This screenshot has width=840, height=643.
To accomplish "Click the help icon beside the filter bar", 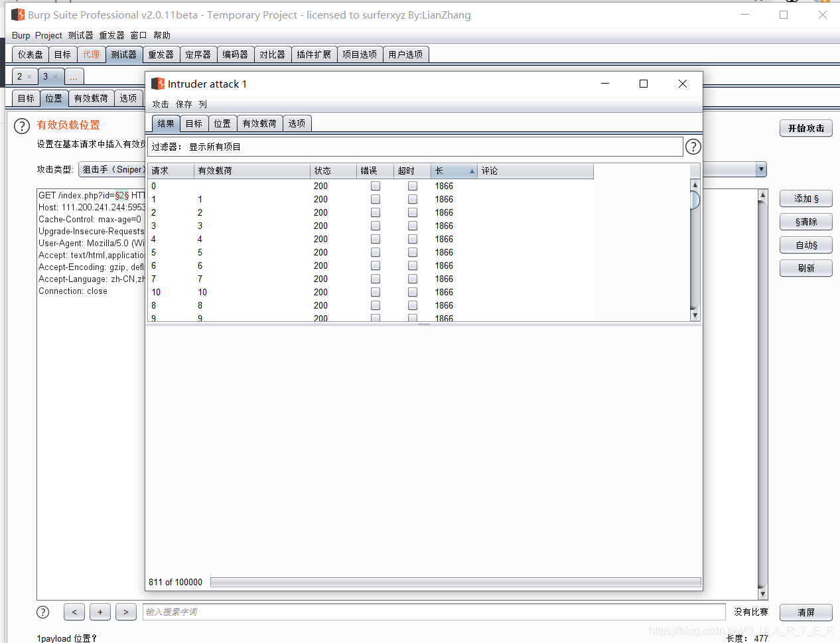I will [x=693, y=147].
